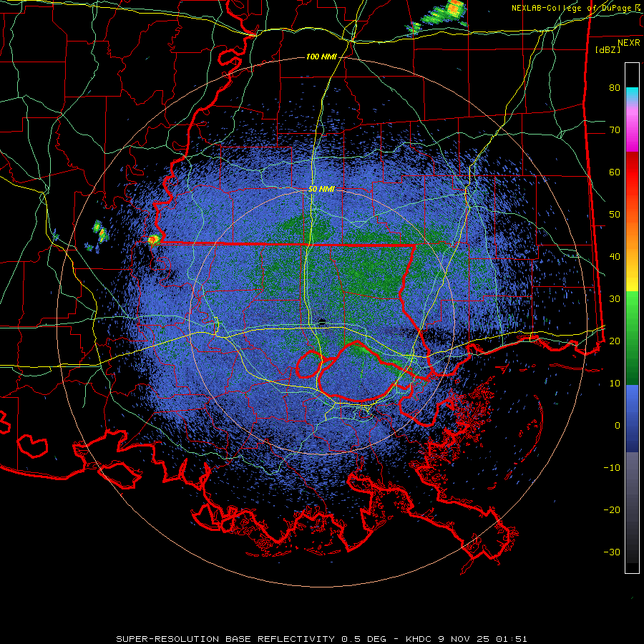The height and width of the screenshot is (644, 644).
Task: Click the 70 value on the dBZ scale
Action: (615, 130)
